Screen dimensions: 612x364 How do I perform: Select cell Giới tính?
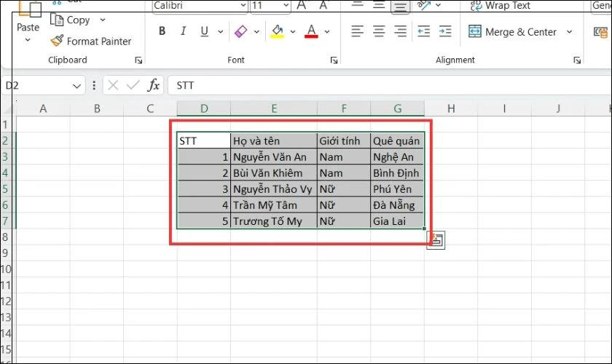click(x=344, y=141)
